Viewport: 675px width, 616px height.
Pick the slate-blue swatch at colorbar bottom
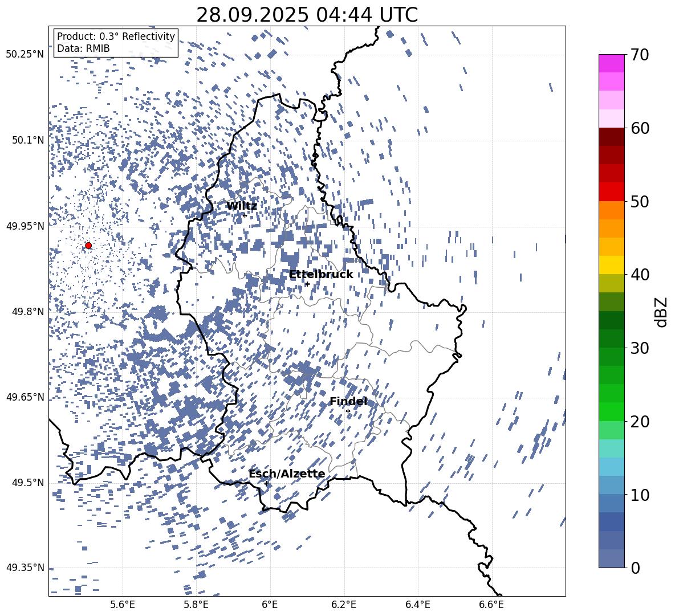tap(611, 558)
